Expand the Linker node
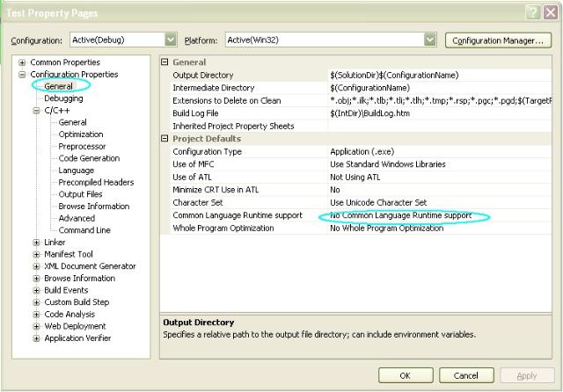Image resolution: width=563 pixels, height=392 pixels. pyautogui.click(x=36, y=243)
